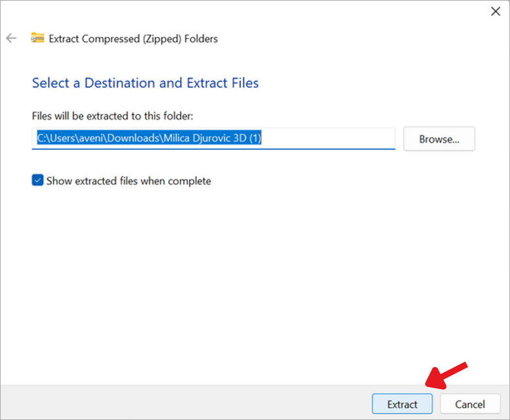The height and width of the screenshot is (420, 510).
Task: Click the zipped folder icon in title
Action: tap(37, 38)
